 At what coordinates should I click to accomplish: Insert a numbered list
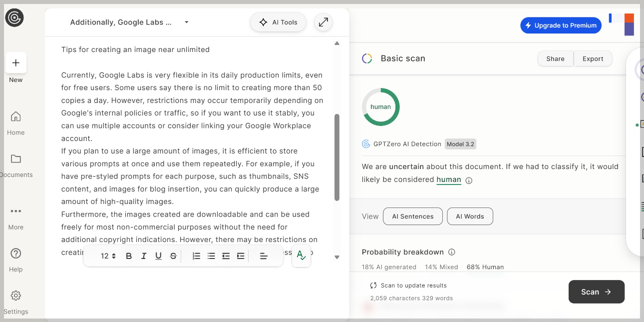(x=197, y=256)
